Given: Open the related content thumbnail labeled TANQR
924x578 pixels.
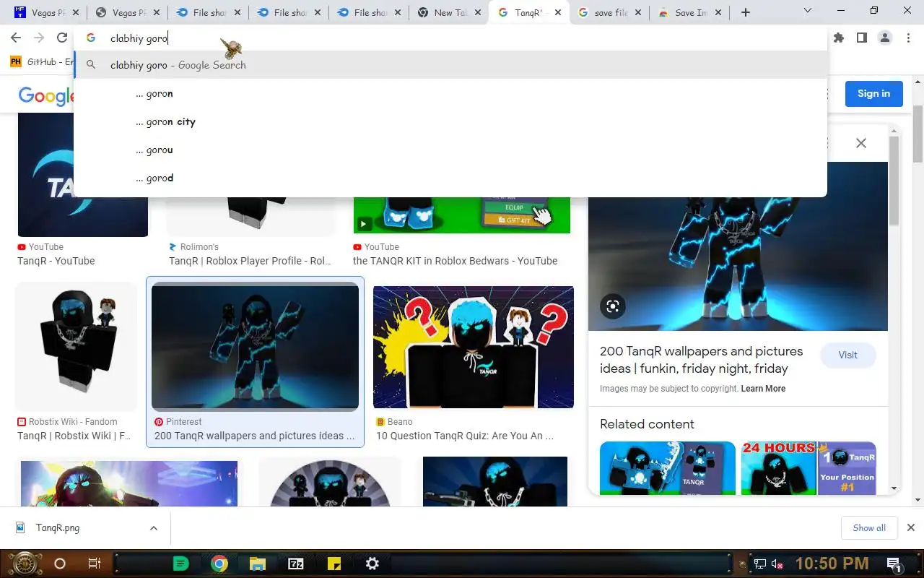Looking at the screenshot, I should [668, 468].
